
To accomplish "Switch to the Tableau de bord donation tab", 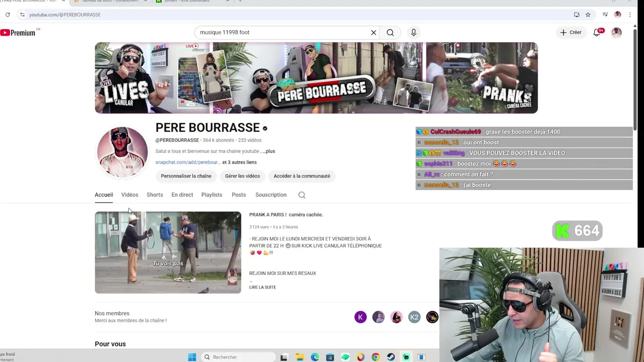I will click(110, 1).
